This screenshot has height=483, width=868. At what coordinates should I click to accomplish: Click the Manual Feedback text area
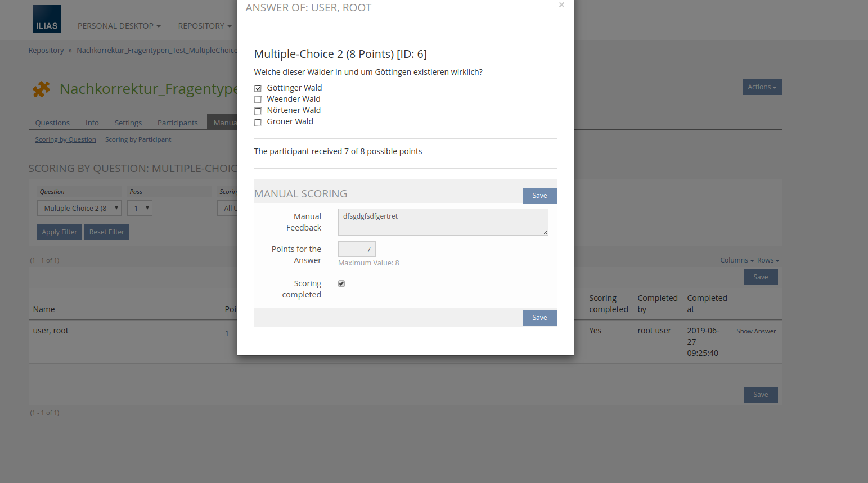pyautogui.click(x=443, y=222)
